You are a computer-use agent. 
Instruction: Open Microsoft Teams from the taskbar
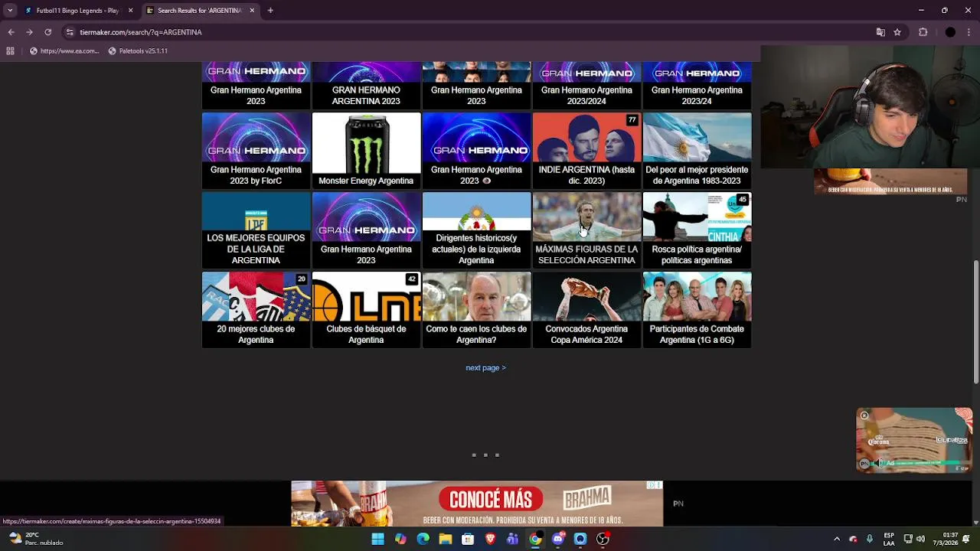click(513, 539)
